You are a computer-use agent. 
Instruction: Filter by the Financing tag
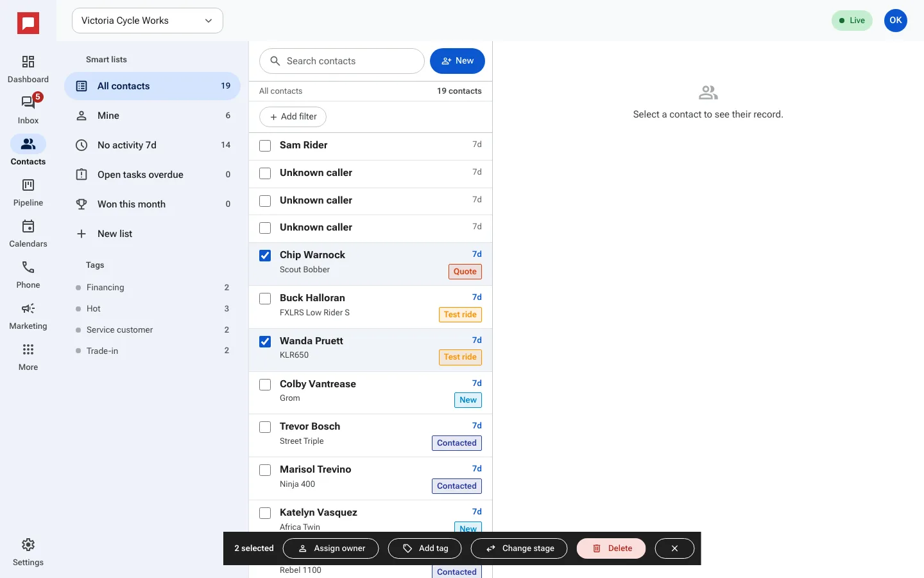point(152,288)
